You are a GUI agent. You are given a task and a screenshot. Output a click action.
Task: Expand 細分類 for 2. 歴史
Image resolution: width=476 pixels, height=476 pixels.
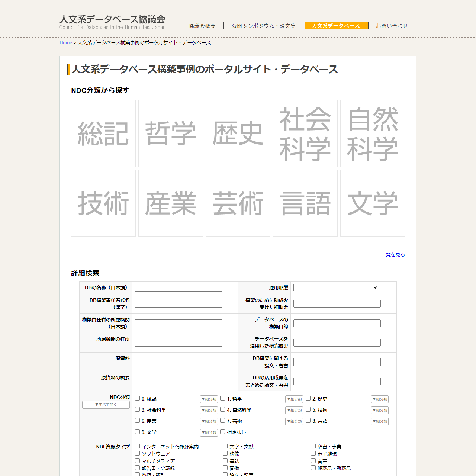click(x=380, y=399)
